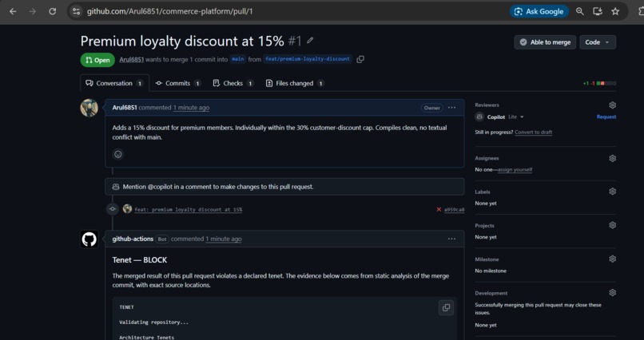This screenshot has width=644, height=340.
Task: Open Labels settings gear
Action: pyautogui.click(x=612, y=192)
